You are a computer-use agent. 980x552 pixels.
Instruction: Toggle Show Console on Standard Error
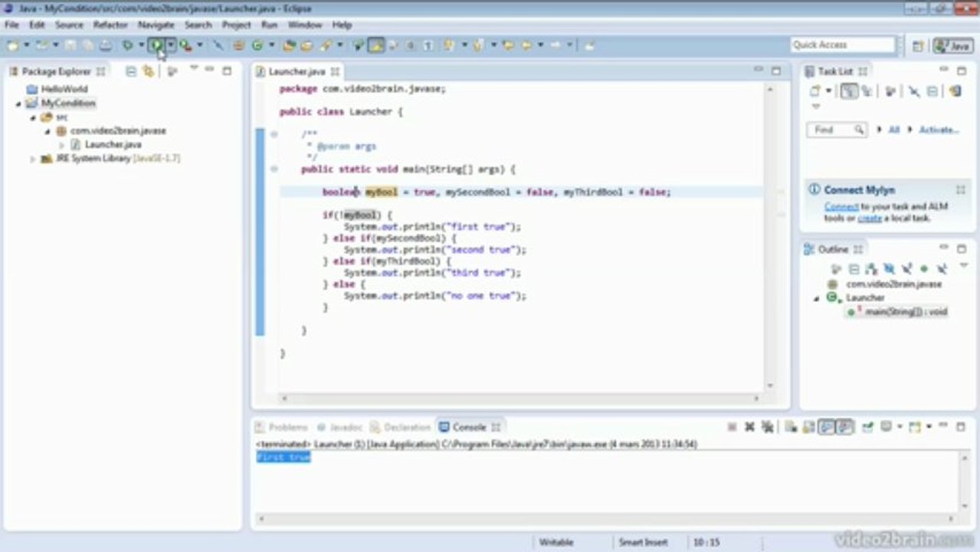coord(844,427)
